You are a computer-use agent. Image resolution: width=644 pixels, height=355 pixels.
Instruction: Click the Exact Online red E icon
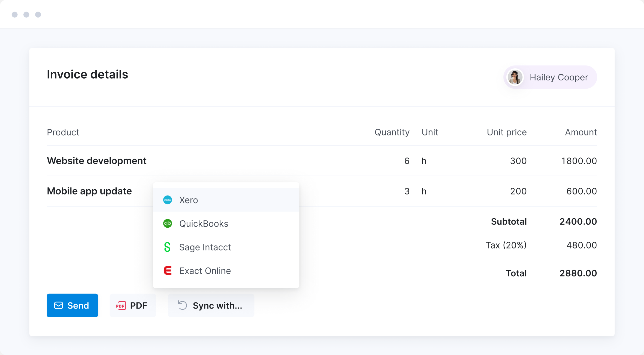pyautogui.click(x=168, y=271)
